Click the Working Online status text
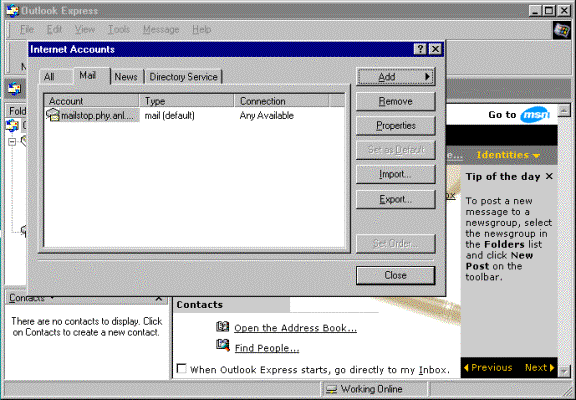 [x=371, y=389]
